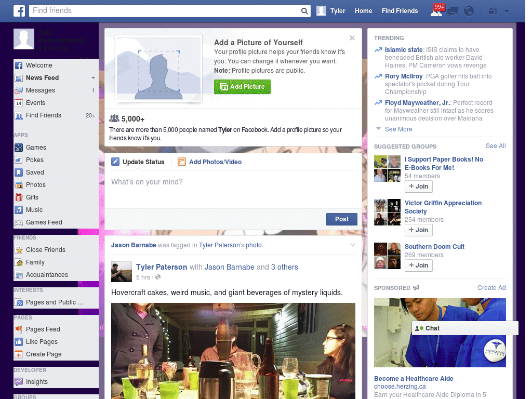Screen dimensions: 532x399
Task: Open privacy shortcuts lock icon
Action: coord(493,11)
